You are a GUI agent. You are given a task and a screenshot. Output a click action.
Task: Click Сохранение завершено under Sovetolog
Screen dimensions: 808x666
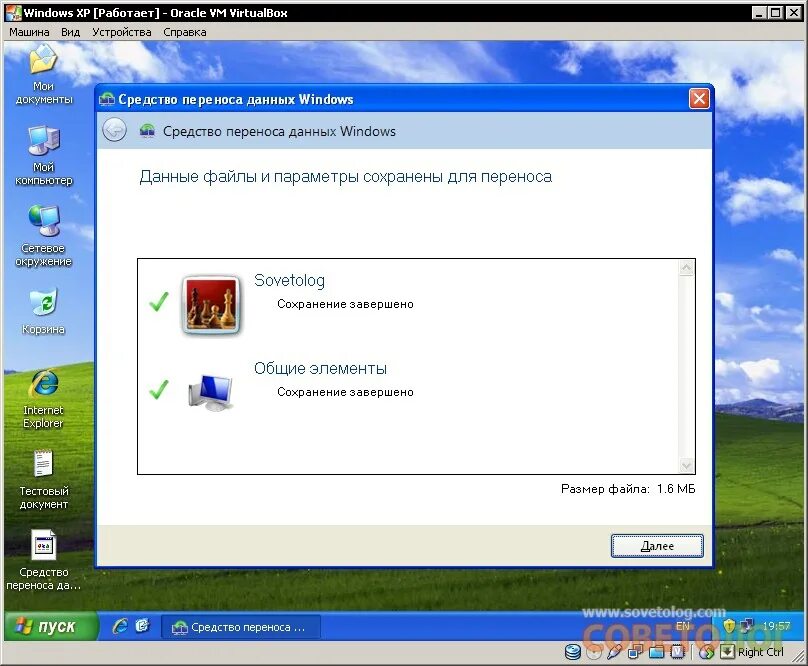coord(345,304)
